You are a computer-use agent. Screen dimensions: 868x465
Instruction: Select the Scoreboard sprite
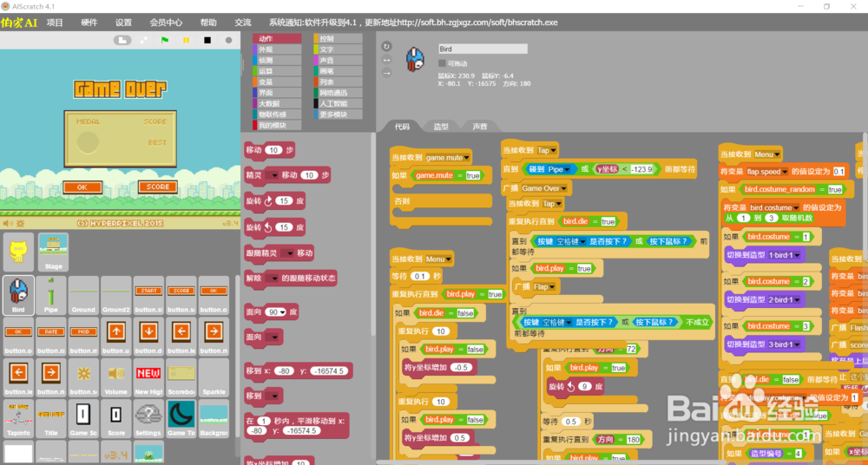(181, 377)
